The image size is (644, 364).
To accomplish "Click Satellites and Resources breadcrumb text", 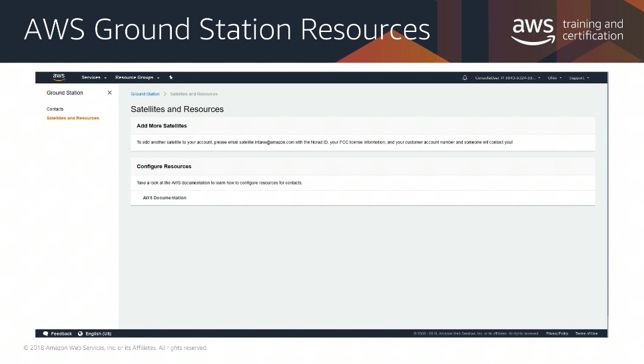I will point(194,94).
